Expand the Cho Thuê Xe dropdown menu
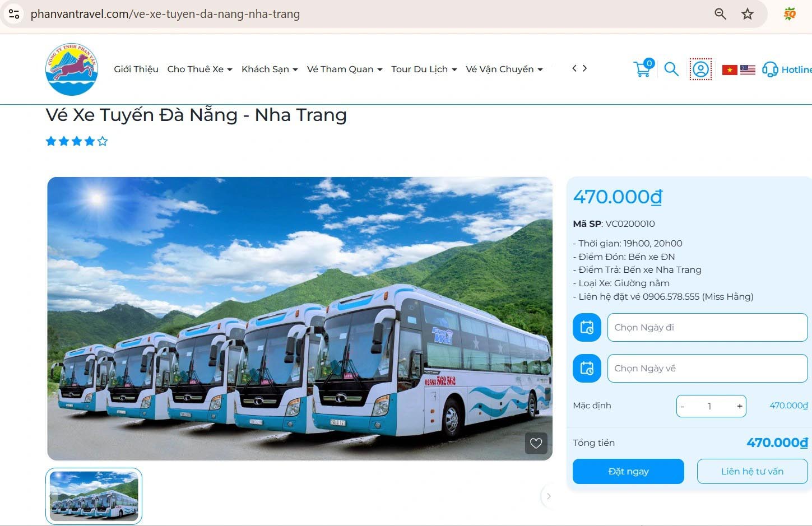The height and width of the screenshot is (526, 812). pos(199,69)
